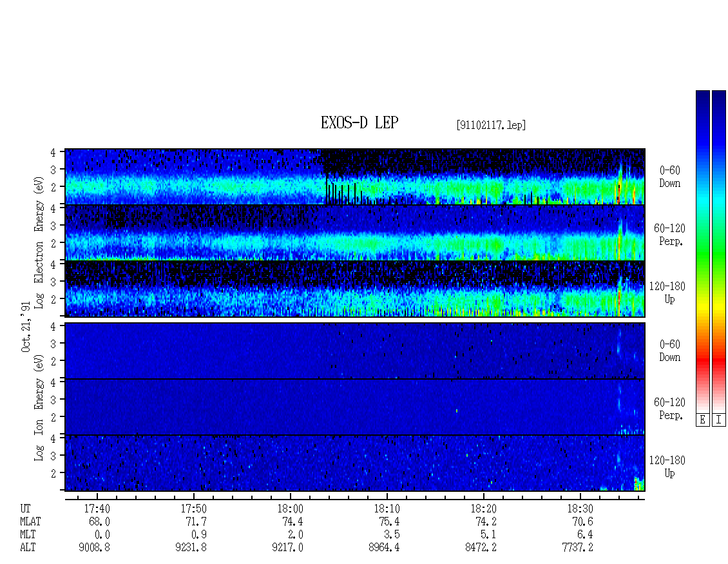
Task: Click the E box under the color bar
Action: tap(702, 420)
